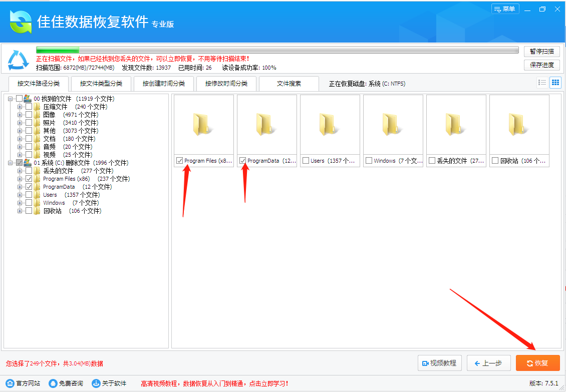Uncheck Program Files (x86) thumbnail checkbox
The height and width of the screenshot is (392, 566).
(x=179, y=161)
